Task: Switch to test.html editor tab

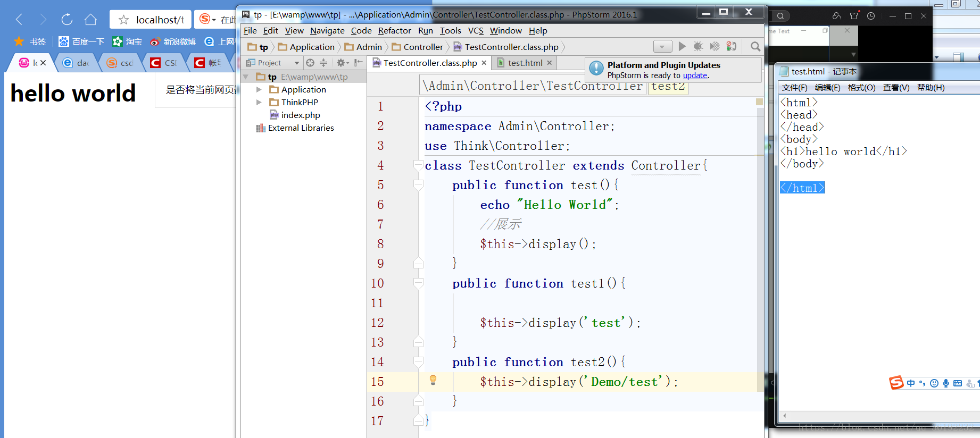Action: click(x=525, y=63)
